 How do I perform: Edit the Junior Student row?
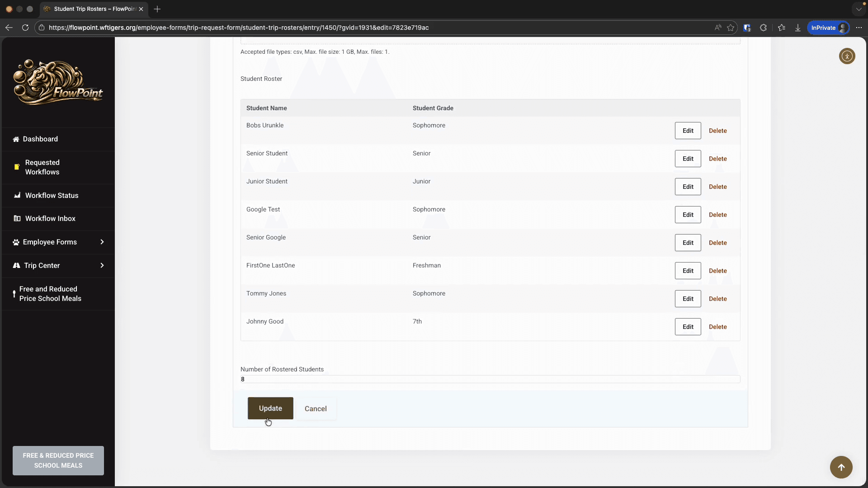point(688,187)
